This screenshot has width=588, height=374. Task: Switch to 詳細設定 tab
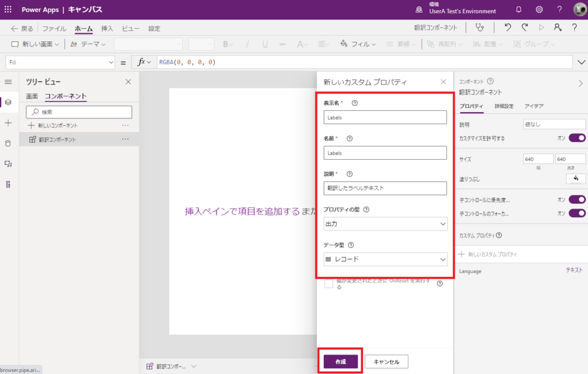[504, 106]
